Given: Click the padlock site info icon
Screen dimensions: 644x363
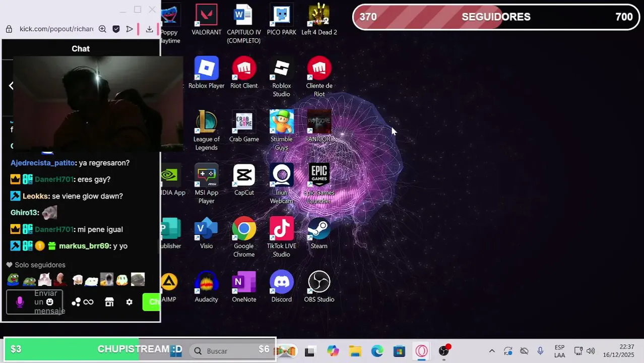Looking at the screenshot, I should pyautogui.click(x=9, y=29).
